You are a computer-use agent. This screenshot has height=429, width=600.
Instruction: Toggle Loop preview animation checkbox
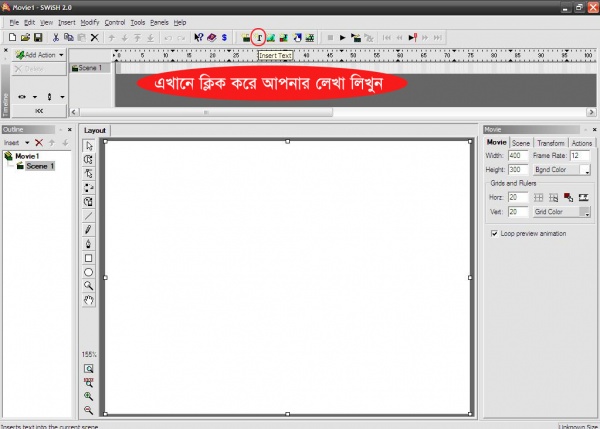coord(494,233)
